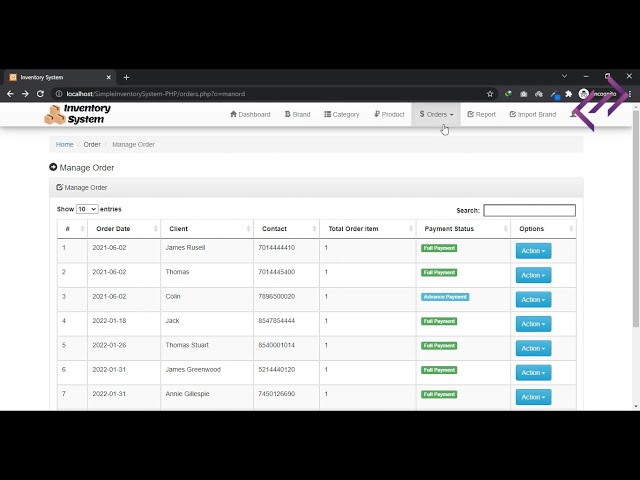
Task: Open the camera extension icon
Action: 523,94
